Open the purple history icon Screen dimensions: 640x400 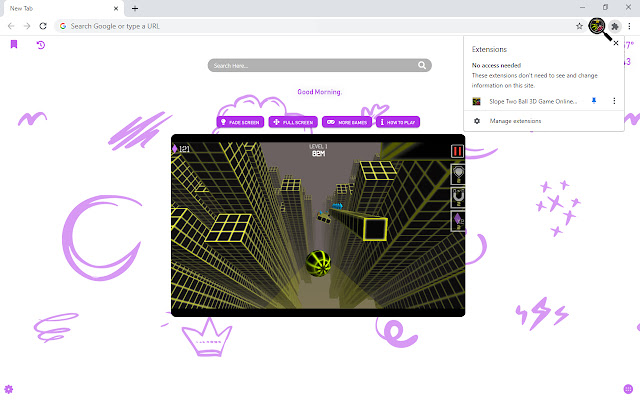click(40, 44)
